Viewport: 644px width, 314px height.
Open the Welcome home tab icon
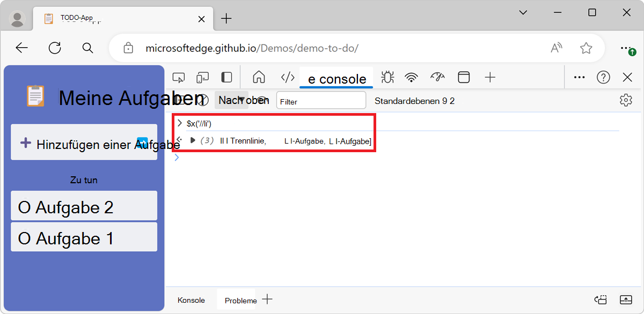click(x=259, y=77)
